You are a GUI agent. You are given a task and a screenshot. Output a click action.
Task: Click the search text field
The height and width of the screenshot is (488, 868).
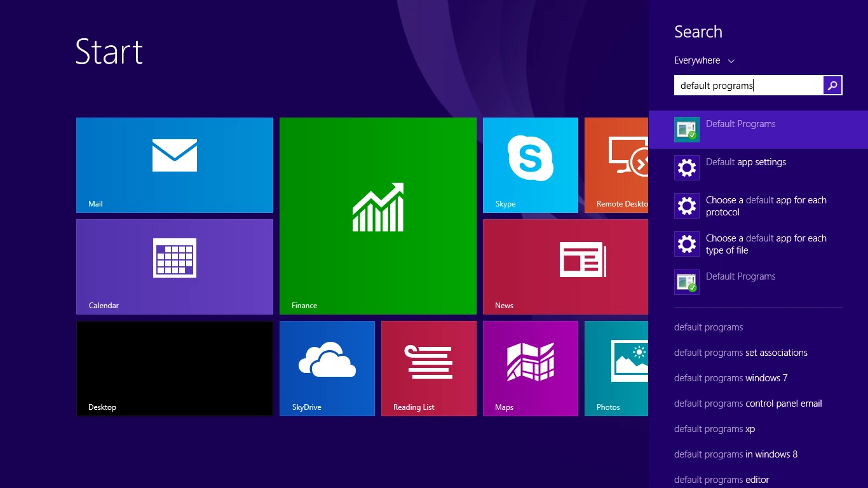(x=749, y=85)
